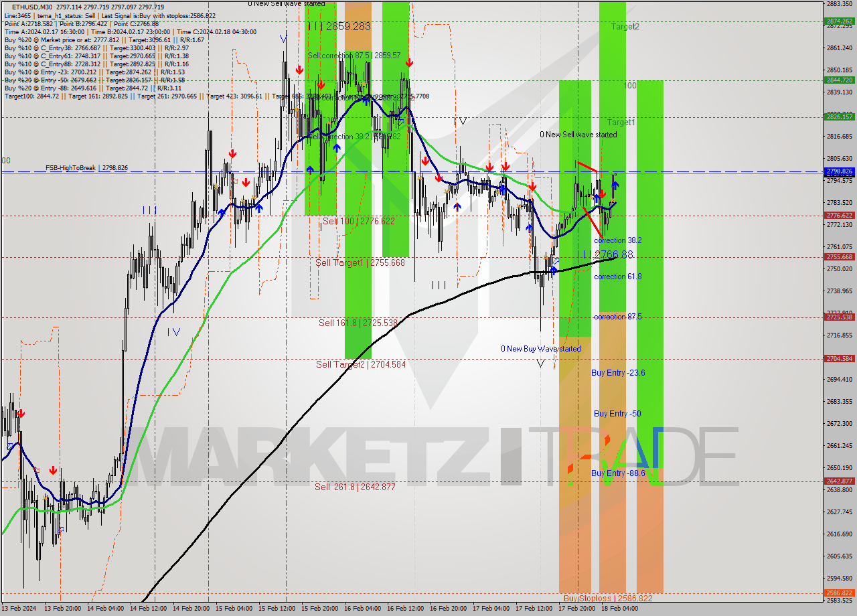
Task: Click the red 2586.822 stoploss price tag
Action: [x=840, y=593]
